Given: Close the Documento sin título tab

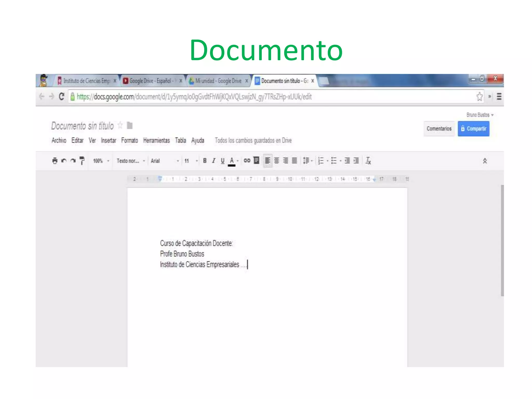Looking at the screenshot, I should 313,81.
